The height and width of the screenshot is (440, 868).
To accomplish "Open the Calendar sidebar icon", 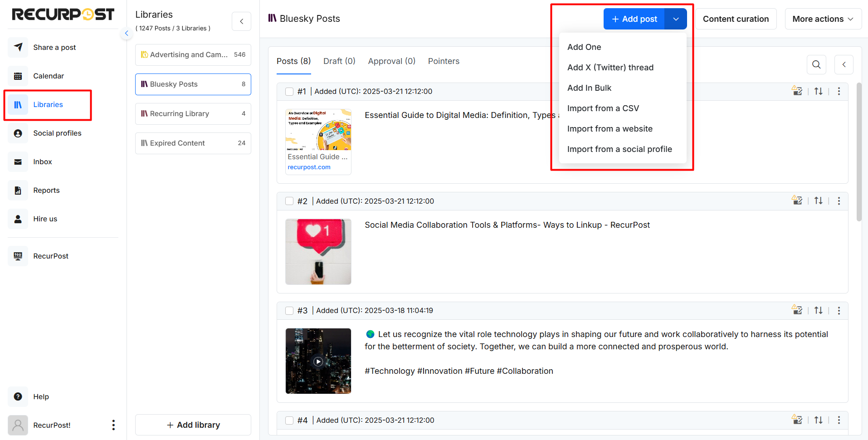I will pos(18,76).
